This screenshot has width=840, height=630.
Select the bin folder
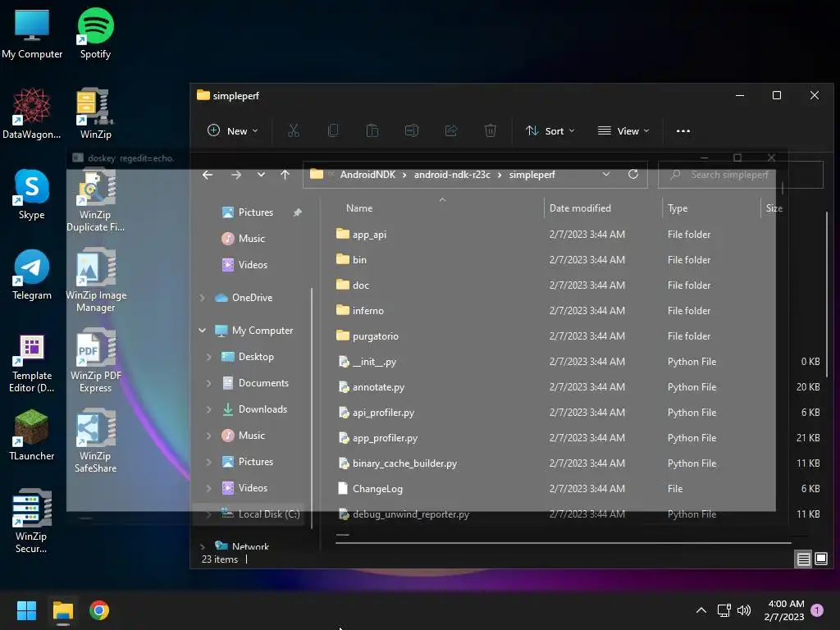pos(359,260)
